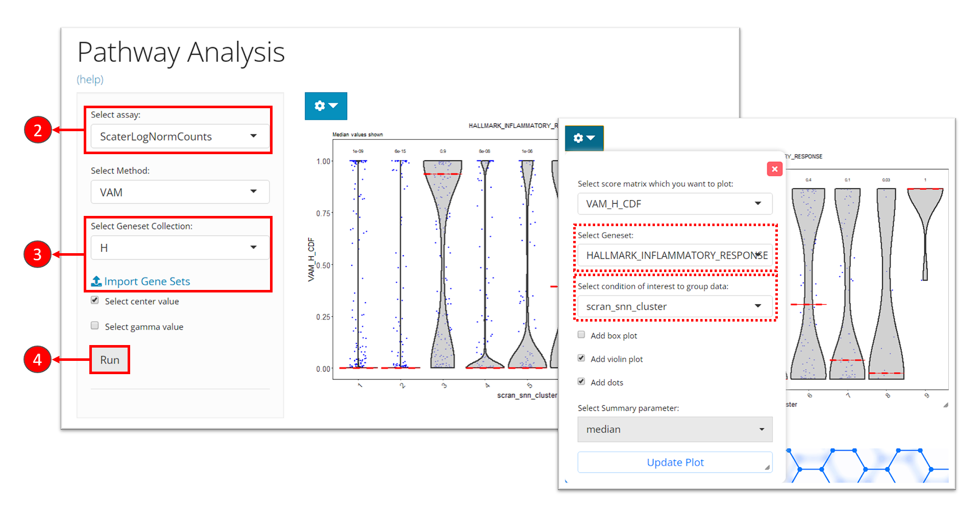
Task: Click the Update Plot button
Action: [x=674, y=462]
